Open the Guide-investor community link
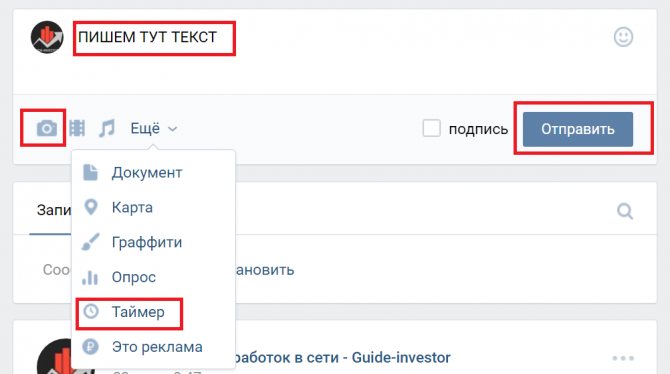 342,357
